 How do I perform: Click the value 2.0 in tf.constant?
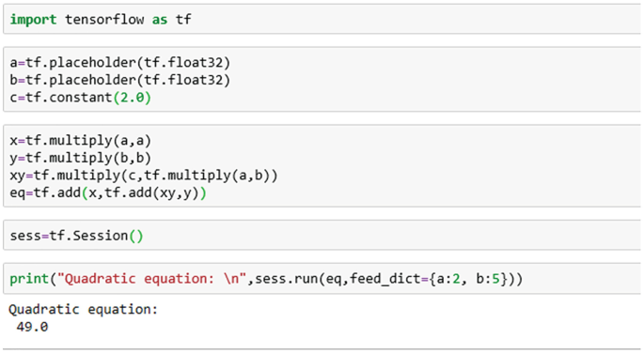[133, 98]
